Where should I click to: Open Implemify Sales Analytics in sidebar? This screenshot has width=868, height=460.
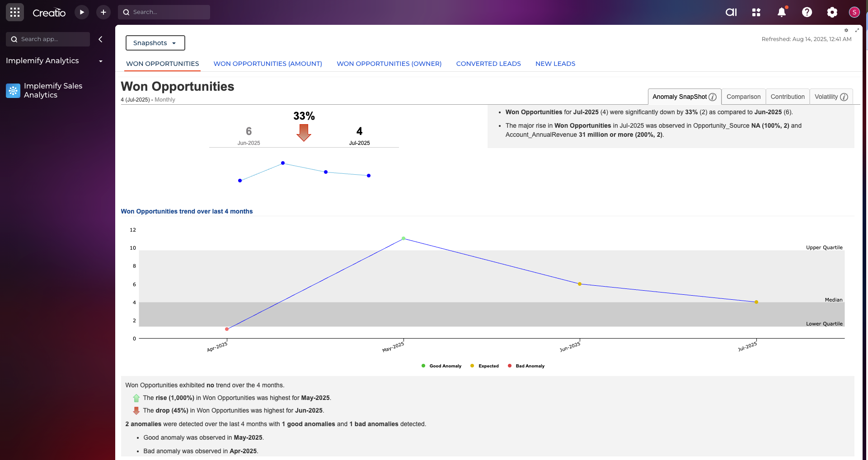point(53,90)
